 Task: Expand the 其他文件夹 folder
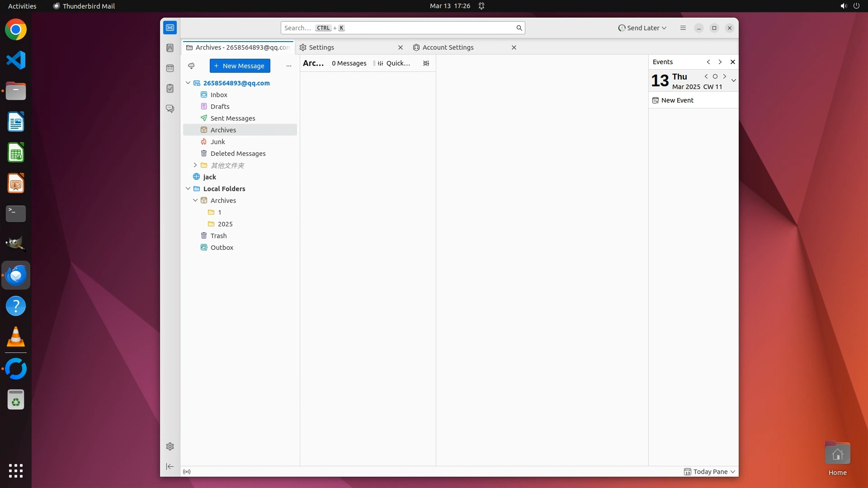pos(195,165)
